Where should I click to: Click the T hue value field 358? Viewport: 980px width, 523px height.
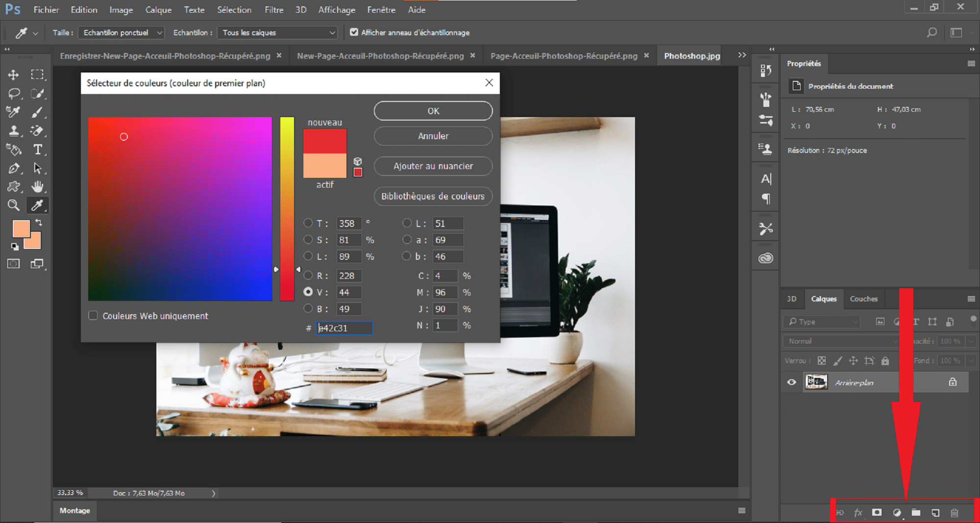click(x=349, y=223)
